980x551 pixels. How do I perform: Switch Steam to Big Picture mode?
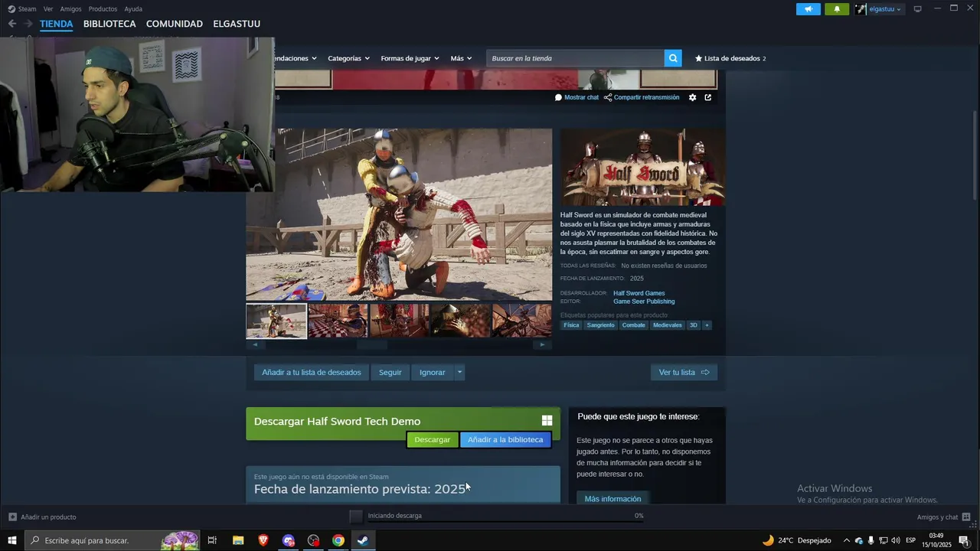tap(918, 9)
